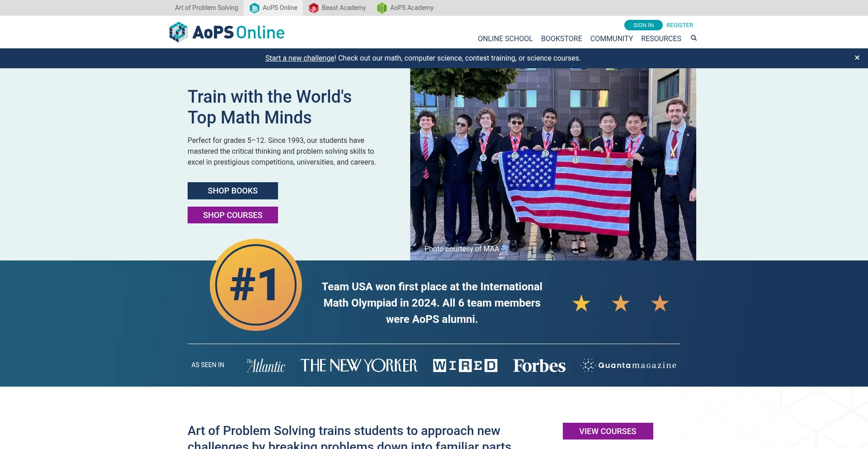Click the AoPS Academy green icon
Viewport: 868px width, 449px height.
382,8
